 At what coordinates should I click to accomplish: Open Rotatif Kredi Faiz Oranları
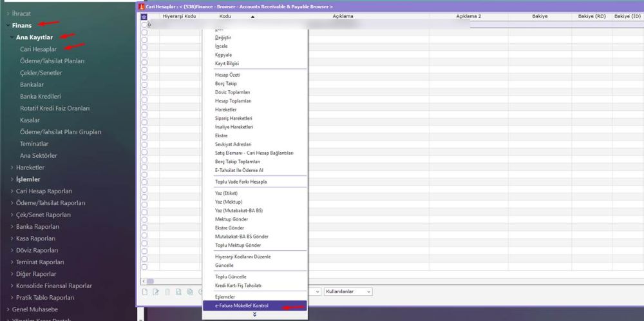coord(55,108)
